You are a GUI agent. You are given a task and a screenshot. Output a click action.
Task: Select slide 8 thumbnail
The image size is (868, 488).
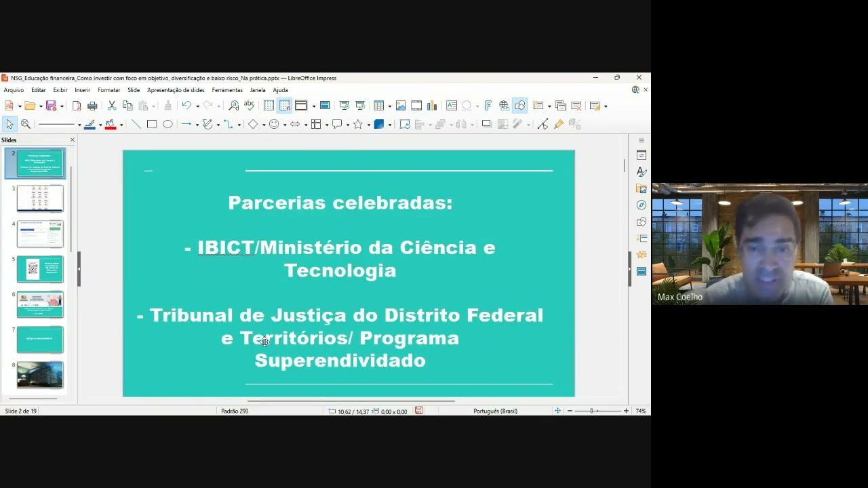[x=40, y=375]
